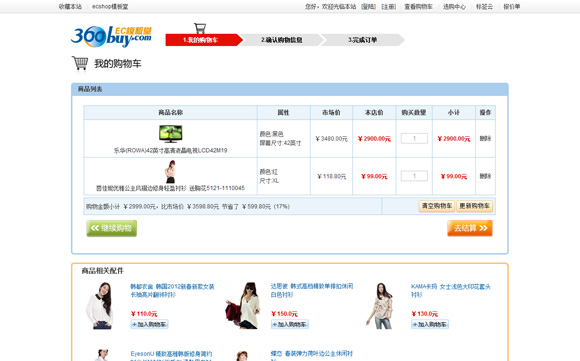
Task: Open 查看购物车 in top bar
Action: click(418, 7)
